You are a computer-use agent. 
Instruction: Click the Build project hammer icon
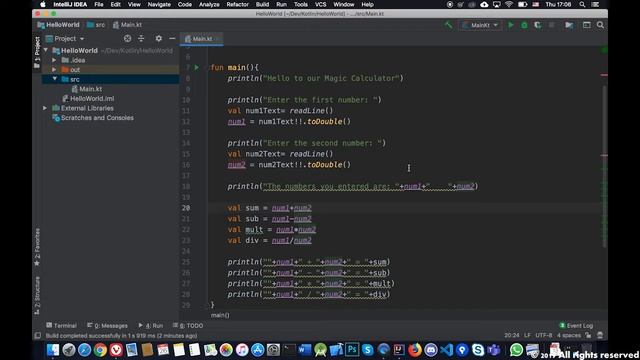coord(448,25)
